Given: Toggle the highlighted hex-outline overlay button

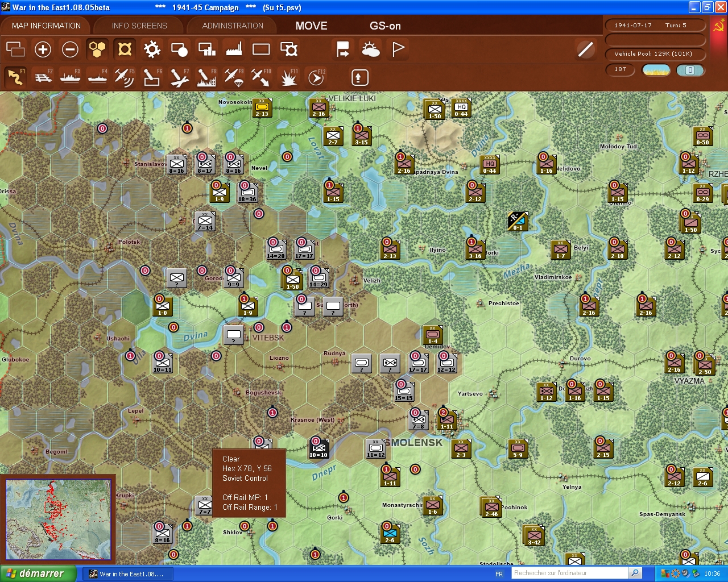Looking at the screenshot, I should (x=125, y=49).
